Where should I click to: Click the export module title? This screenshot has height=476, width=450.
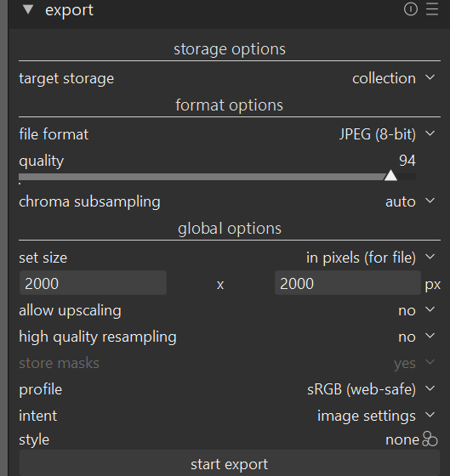tap(69, 10)
